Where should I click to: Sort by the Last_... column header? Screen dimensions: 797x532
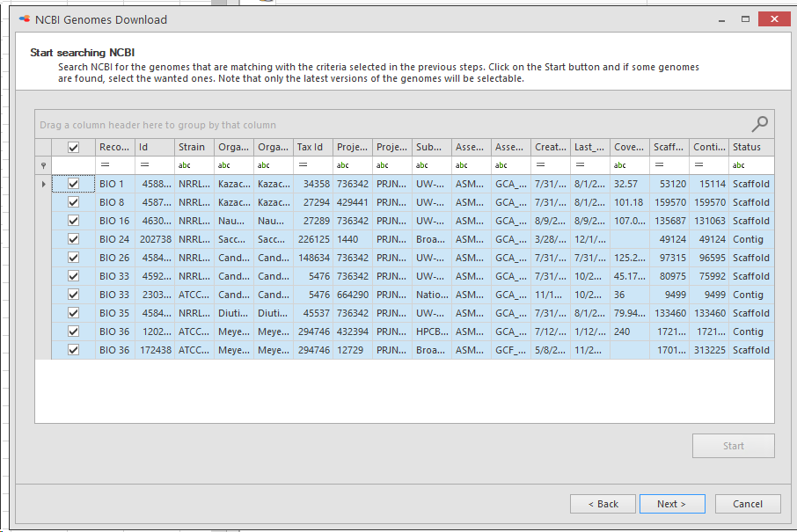(x=590, y=148)
